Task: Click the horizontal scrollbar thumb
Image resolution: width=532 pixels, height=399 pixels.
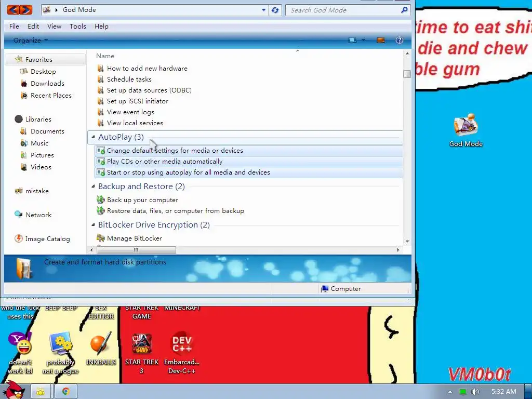Action: (x=136, y=250)
